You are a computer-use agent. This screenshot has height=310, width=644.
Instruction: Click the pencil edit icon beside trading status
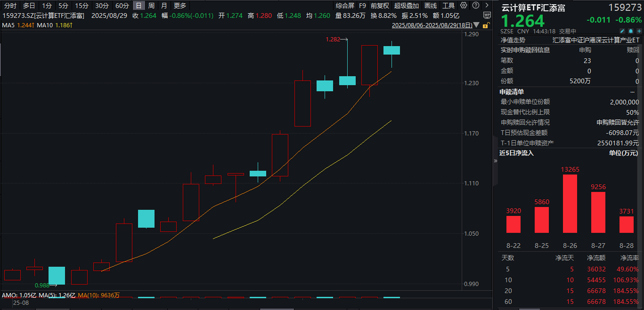click(622, 31)
